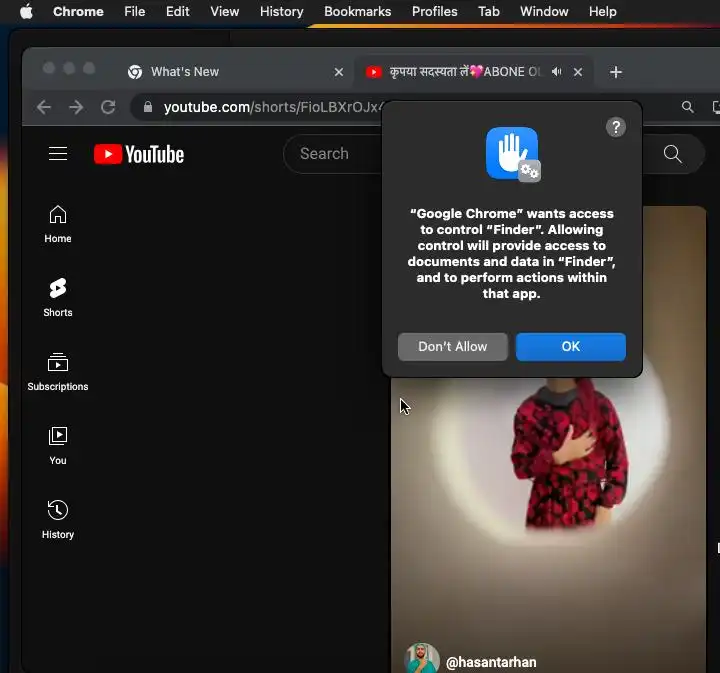Click OK to allow Finder control

tap(571, 347)
